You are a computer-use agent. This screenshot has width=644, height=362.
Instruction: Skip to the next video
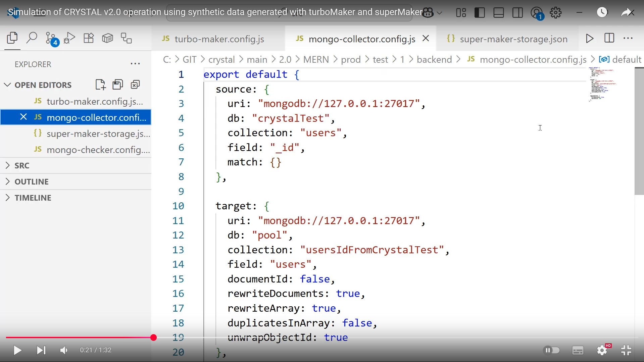[41, 350]
